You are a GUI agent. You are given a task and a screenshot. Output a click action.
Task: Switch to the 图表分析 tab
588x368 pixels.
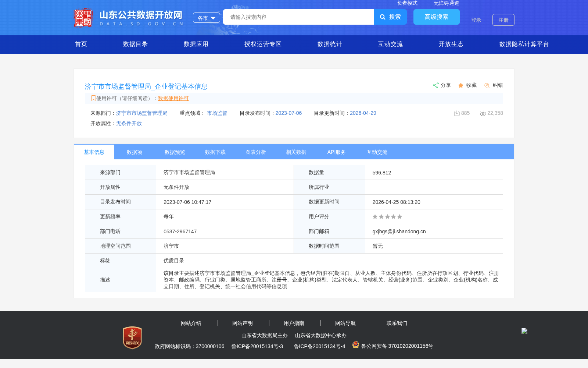coord(256,152)
